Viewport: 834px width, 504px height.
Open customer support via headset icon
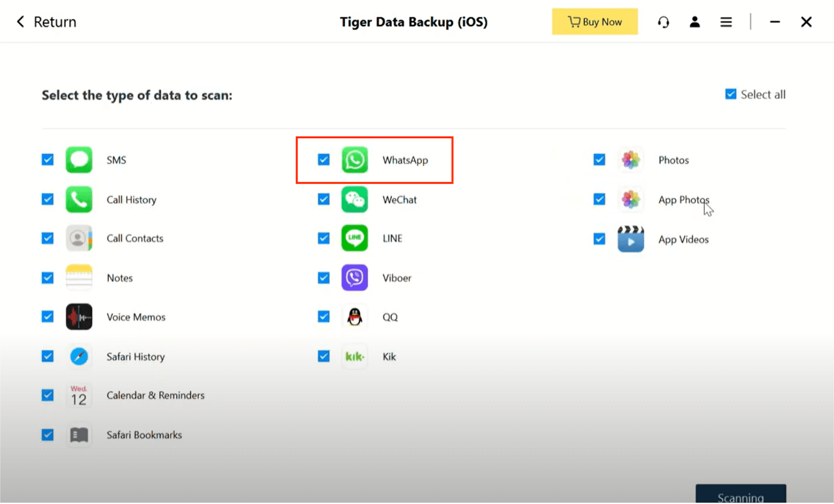tap(663, 22)
